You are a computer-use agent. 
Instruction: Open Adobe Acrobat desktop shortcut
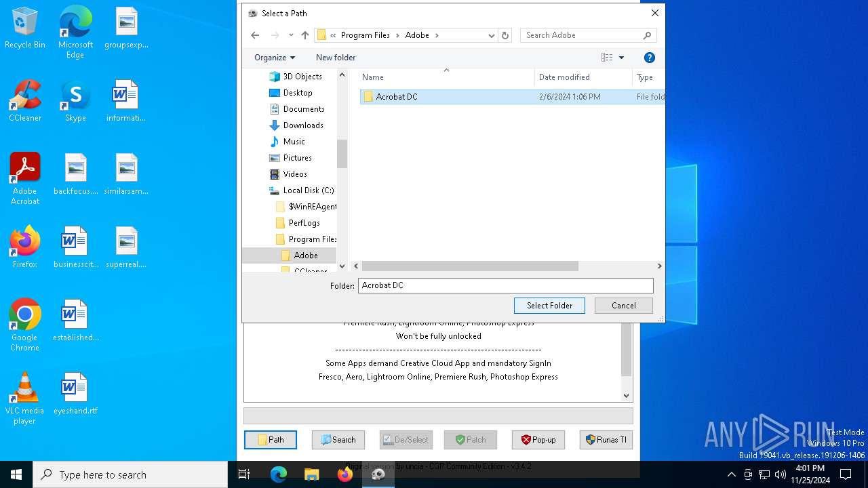tap(25, 179)
